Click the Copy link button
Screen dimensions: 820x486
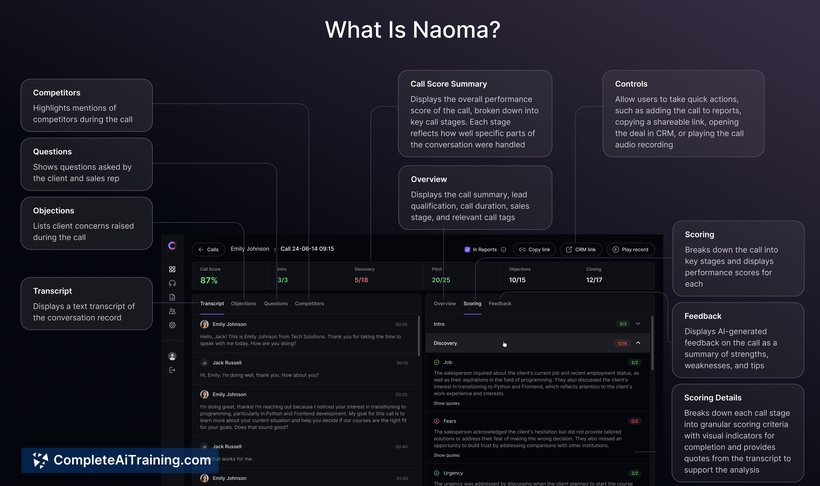(x=534, y=250)
